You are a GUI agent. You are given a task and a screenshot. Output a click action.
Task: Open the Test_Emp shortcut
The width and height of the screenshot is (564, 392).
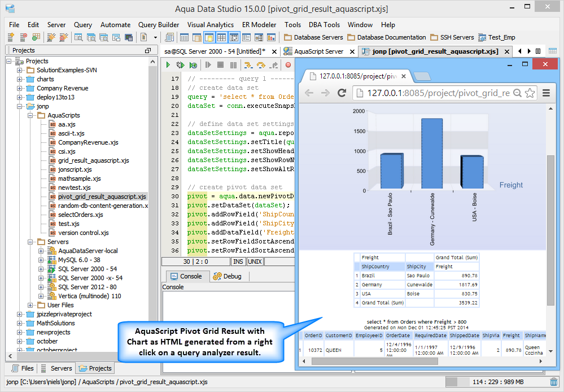click(x=496, y=37)
